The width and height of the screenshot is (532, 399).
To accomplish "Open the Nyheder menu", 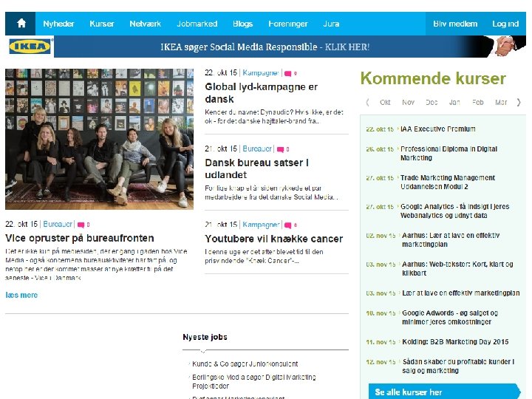I will [x=58, y=24].
